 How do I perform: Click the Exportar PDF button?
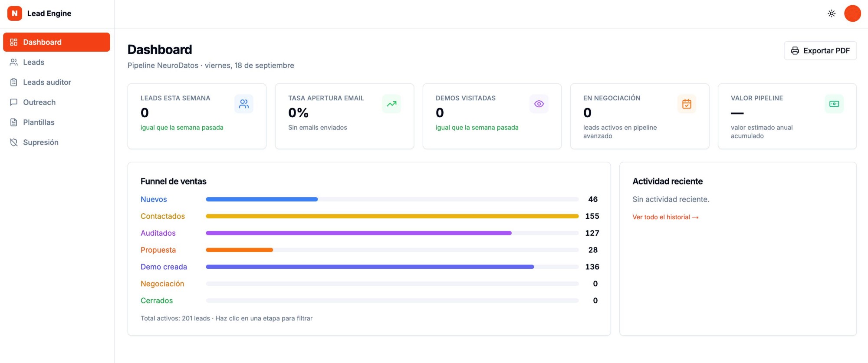coord(820,51)
